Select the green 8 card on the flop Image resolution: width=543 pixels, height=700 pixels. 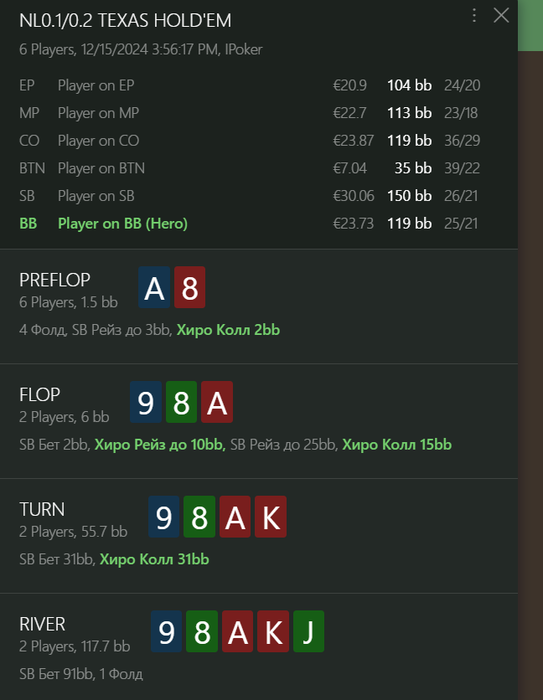pos(181,402)
